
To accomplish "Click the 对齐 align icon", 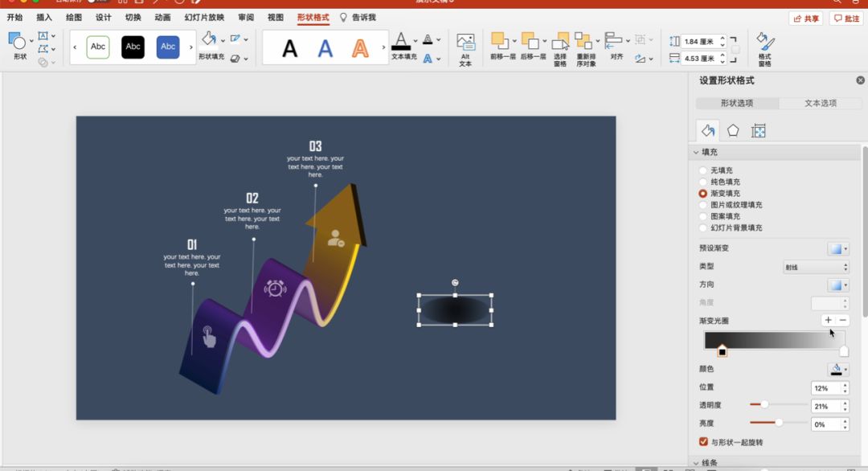I will tap(612, 41).
